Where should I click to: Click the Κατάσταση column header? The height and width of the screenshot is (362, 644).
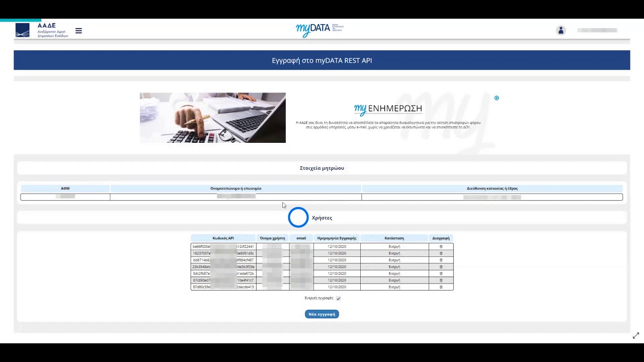tap(394, 238)
